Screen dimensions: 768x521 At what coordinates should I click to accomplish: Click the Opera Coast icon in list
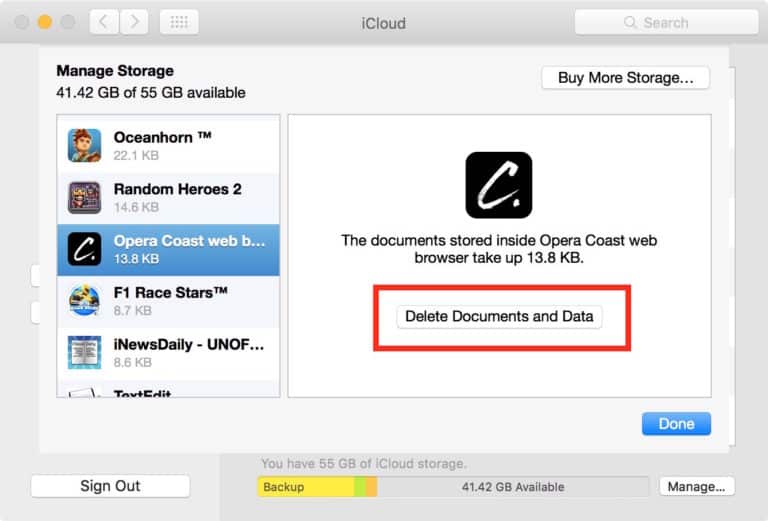pos(84,249)
